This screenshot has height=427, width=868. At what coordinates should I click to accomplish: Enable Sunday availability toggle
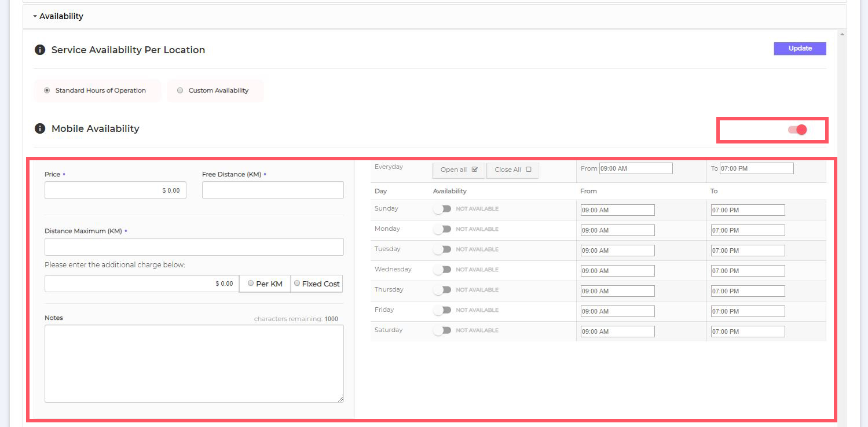click(x=442, y=209)
